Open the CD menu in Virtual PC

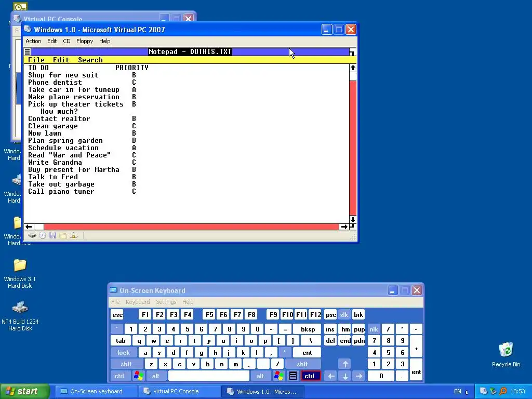(x=66, y=41)
